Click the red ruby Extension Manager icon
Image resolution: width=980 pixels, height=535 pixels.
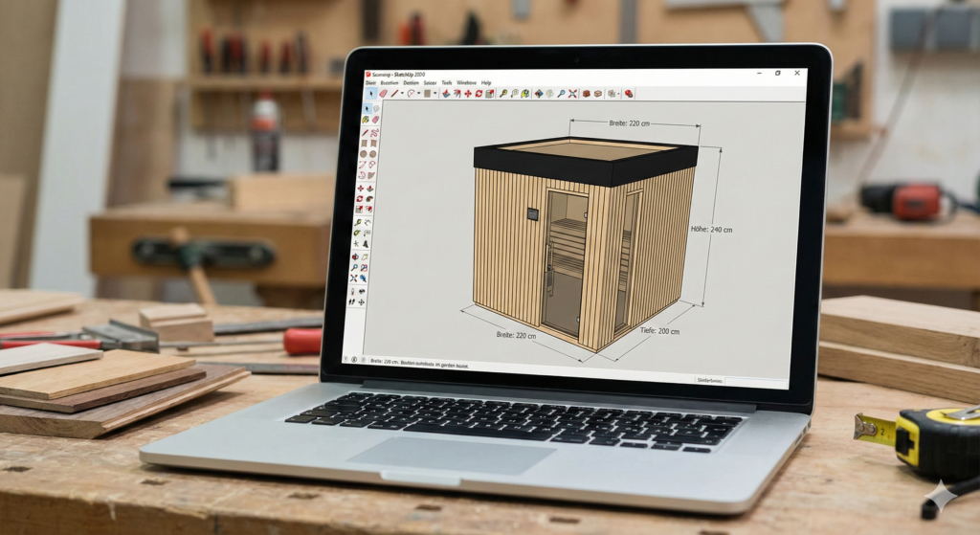pyautogui.click(x=628, y=94)
